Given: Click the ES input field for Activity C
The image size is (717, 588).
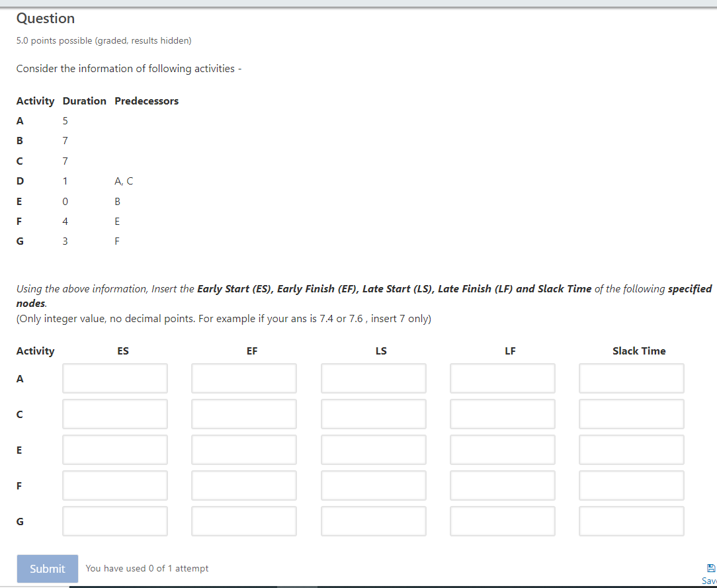Looking at the screenshot, I should 114,413.
